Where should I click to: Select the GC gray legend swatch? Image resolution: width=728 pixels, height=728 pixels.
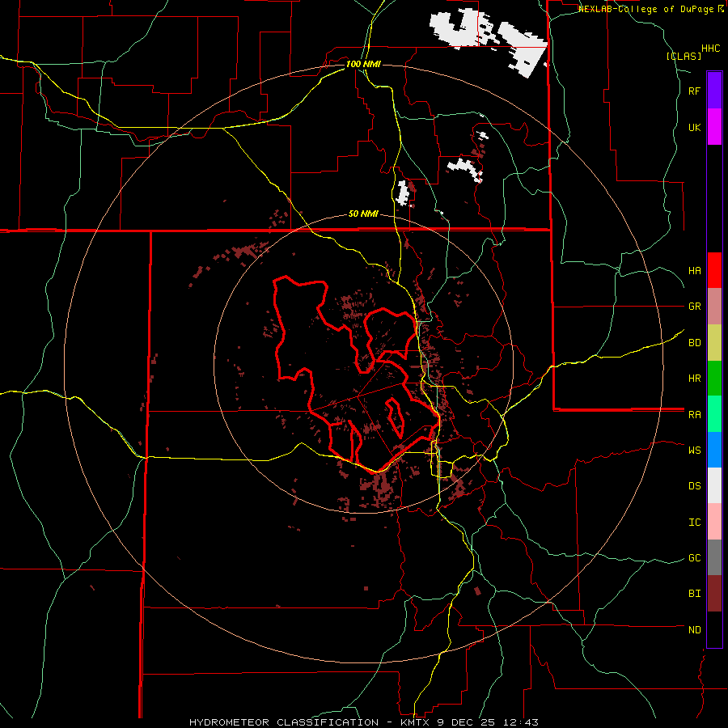click(x=714, y=557)
